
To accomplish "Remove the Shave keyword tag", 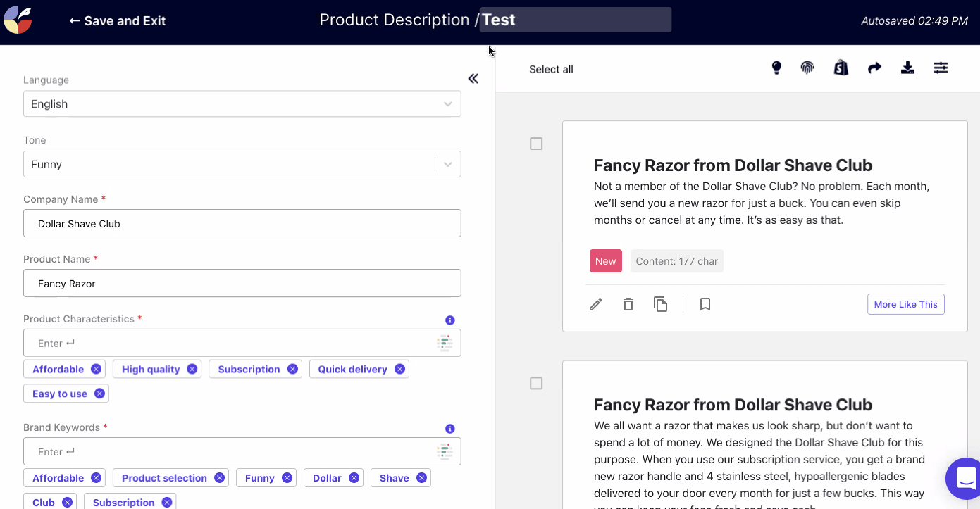I will pyautogui.click(x=421, y=477).
